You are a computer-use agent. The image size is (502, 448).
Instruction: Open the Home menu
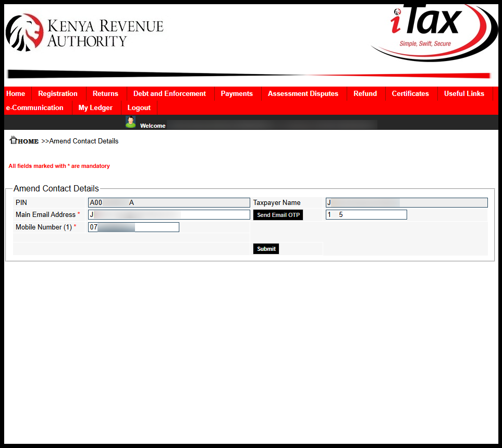(x=16, y=93)
